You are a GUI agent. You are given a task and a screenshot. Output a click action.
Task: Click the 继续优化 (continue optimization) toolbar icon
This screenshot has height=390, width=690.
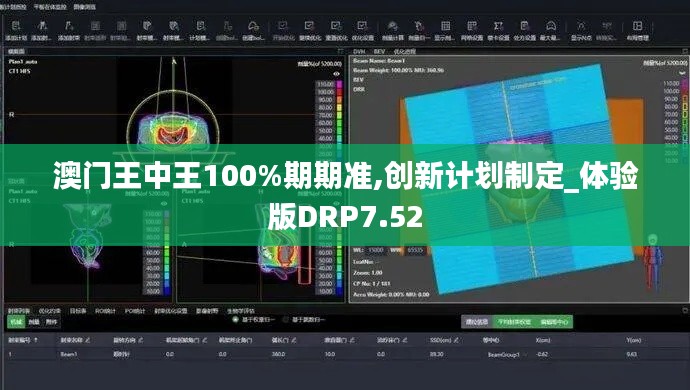pos(310,30)
